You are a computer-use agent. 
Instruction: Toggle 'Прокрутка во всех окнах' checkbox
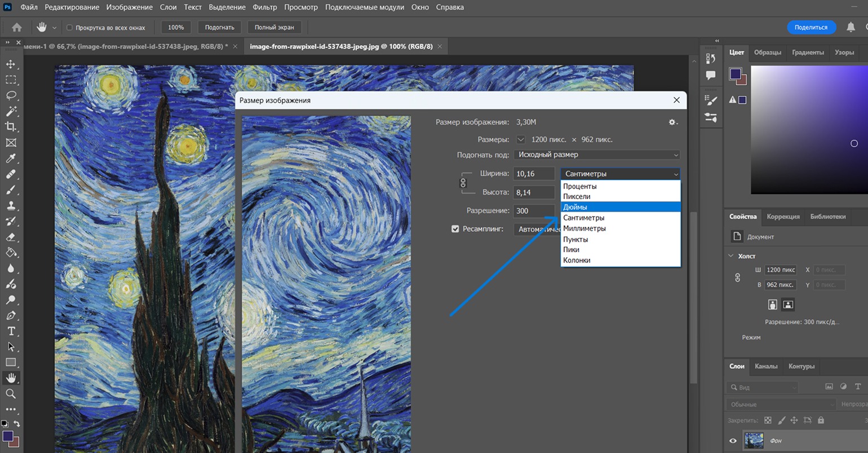coord(70,27)
